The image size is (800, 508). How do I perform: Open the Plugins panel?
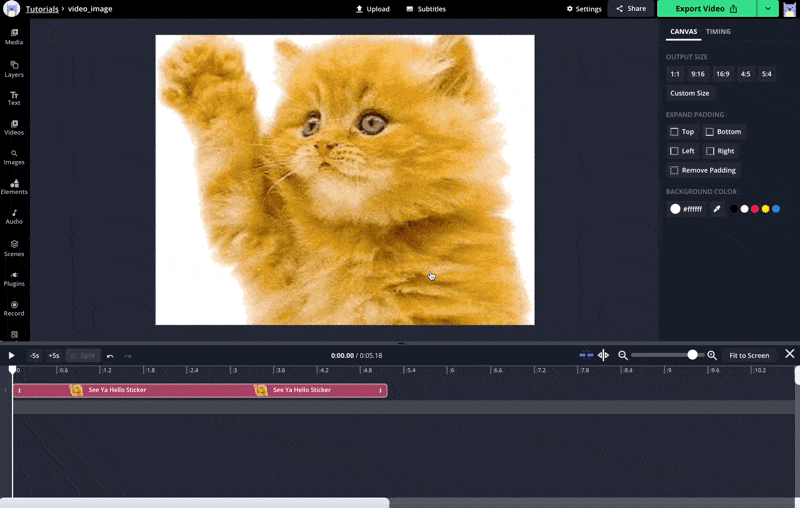click(14, 278)
